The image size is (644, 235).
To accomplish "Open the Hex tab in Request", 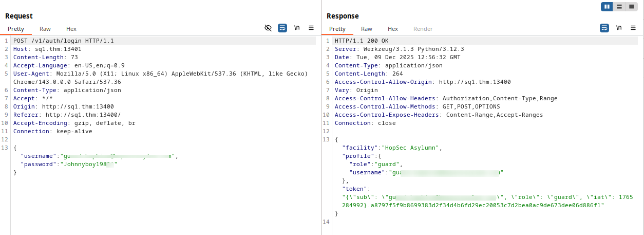I will coord(71,29).
